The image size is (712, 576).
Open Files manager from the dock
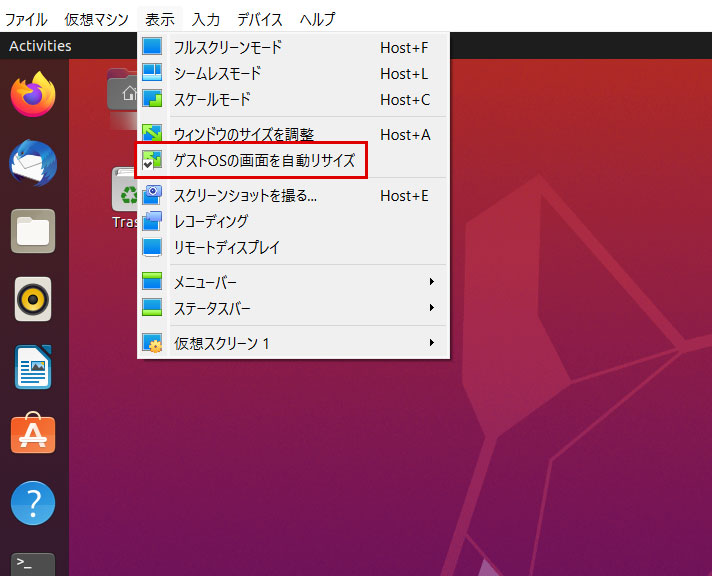click(x=33, y=231)
